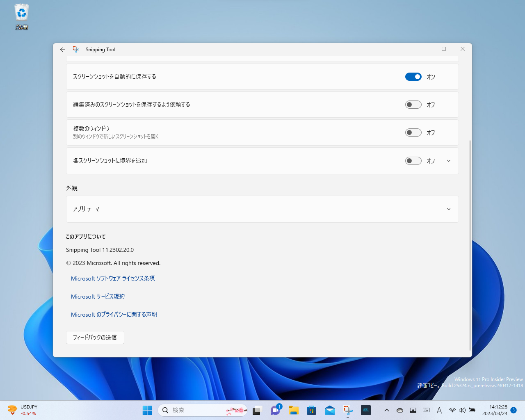The image size is (525, 420).
Task: Expand the screenshot border options chevron
Action: tap(448, 161)
